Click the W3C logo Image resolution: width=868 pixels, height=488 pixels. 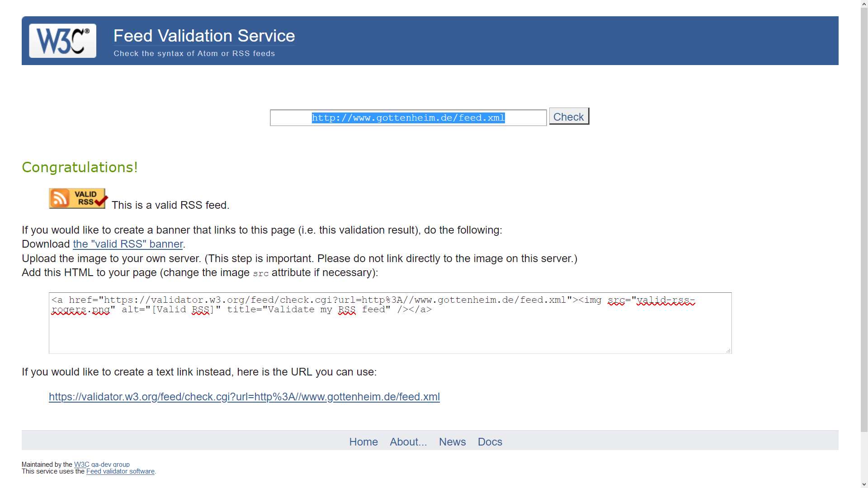click(62, 41)
